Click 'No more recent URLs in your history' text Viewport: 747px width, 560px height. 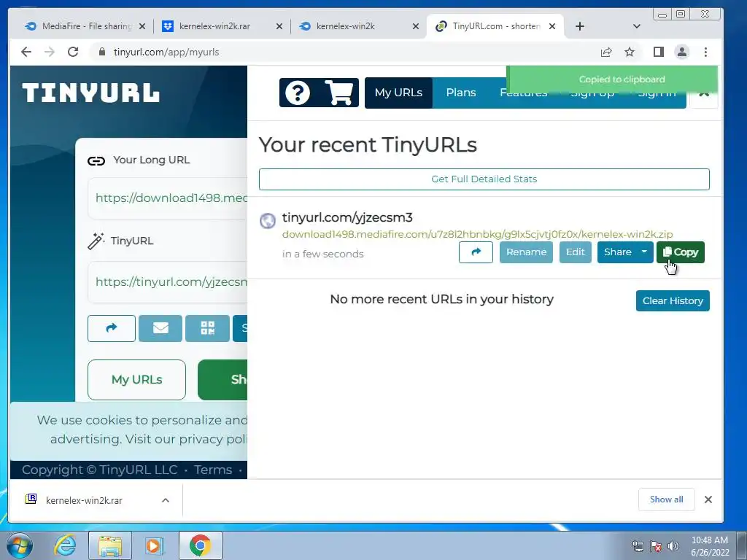(441, 299)
